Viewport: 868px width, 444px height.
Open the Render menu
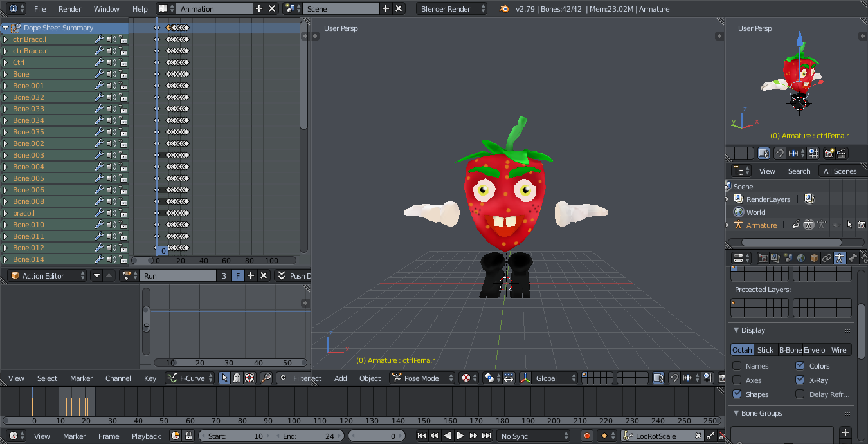[69, 9]
